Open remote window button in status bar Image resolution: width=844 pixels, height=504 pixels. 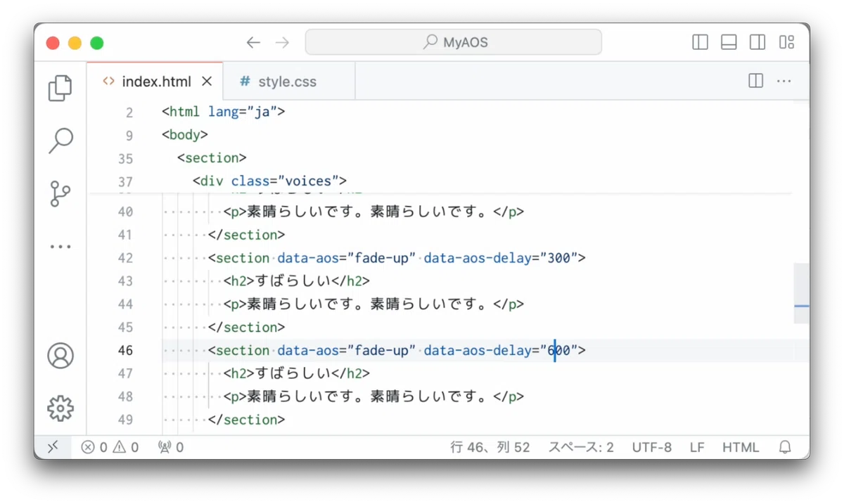coord(53,447)
